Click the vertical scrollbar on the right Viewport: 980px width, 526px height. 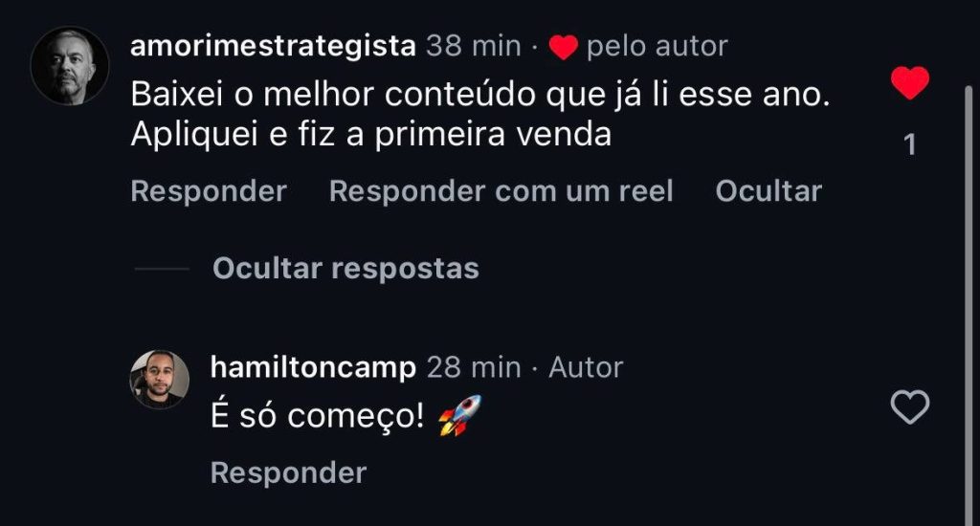point(969,305)
